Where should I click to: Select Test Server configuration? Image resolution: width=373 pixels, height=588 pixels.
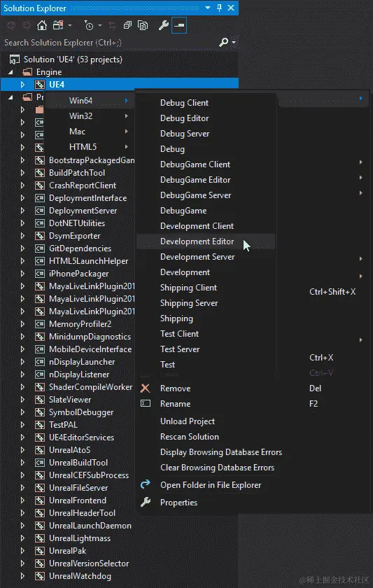pyautogui.click(x=206, y=349)
